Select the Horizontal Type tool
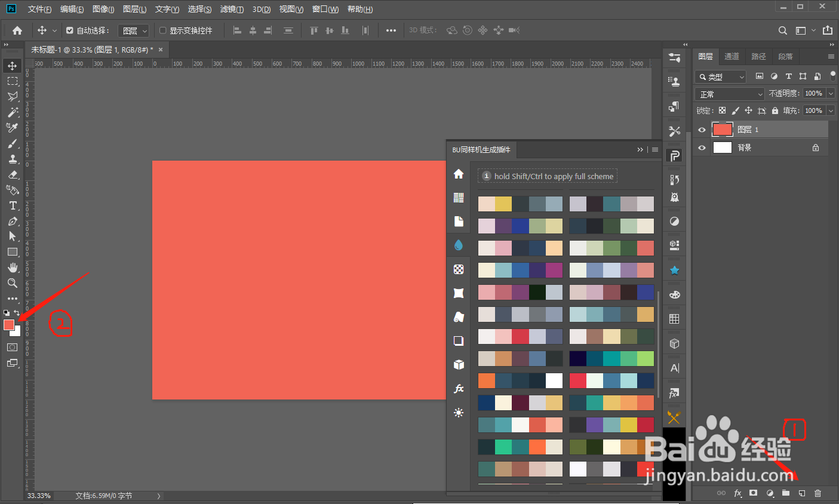The height and width of the screenshot is (504, 839). 13,205
